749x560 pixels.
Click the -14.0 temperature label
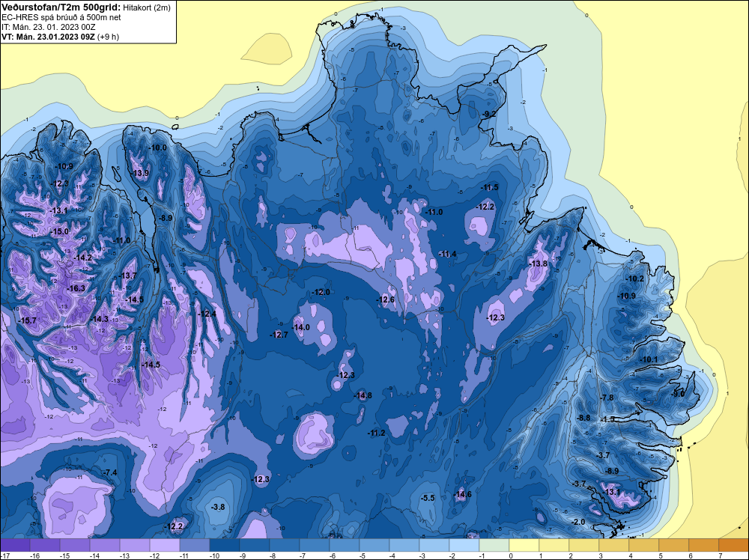[301, 327]
